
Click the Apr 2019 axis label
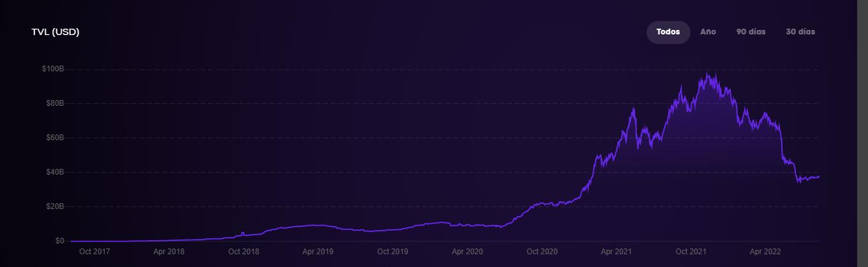click(x=318, y=252)
